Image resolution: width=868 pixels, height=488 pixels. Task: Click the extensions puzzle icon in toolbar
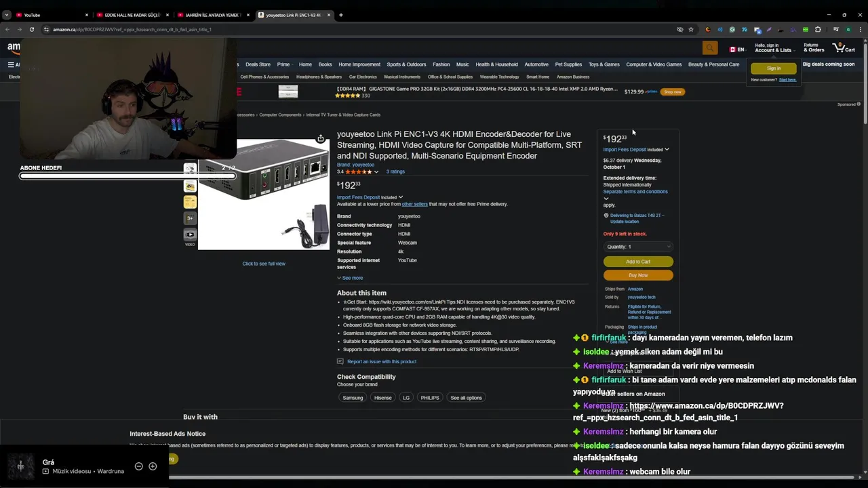tap(818, 29)
